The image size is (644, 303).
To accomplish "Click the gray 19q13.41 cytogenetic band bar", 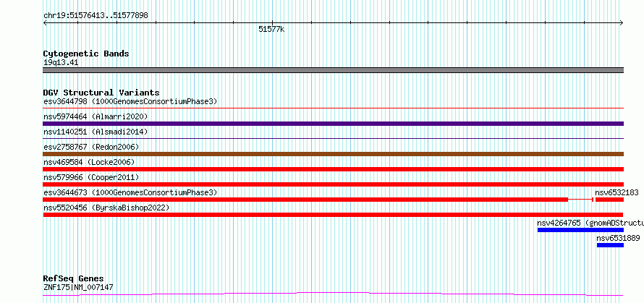I will [x=333, y=70].
